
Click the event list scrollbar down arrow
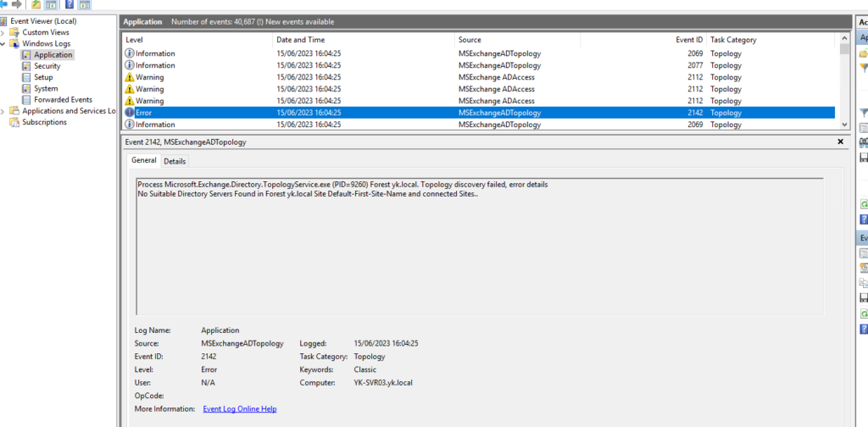click(843, 125)
